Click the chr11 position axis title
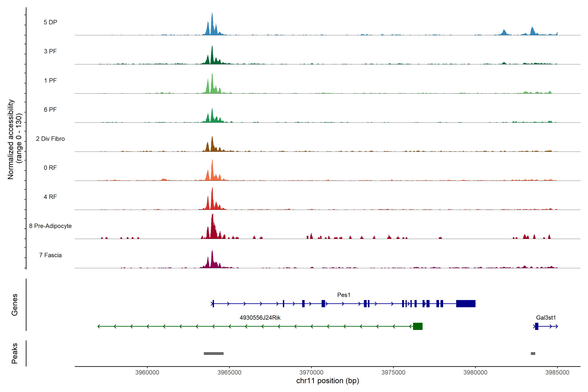Image resolution: width=588 pixels, height=392 pixels. (327, 381)
